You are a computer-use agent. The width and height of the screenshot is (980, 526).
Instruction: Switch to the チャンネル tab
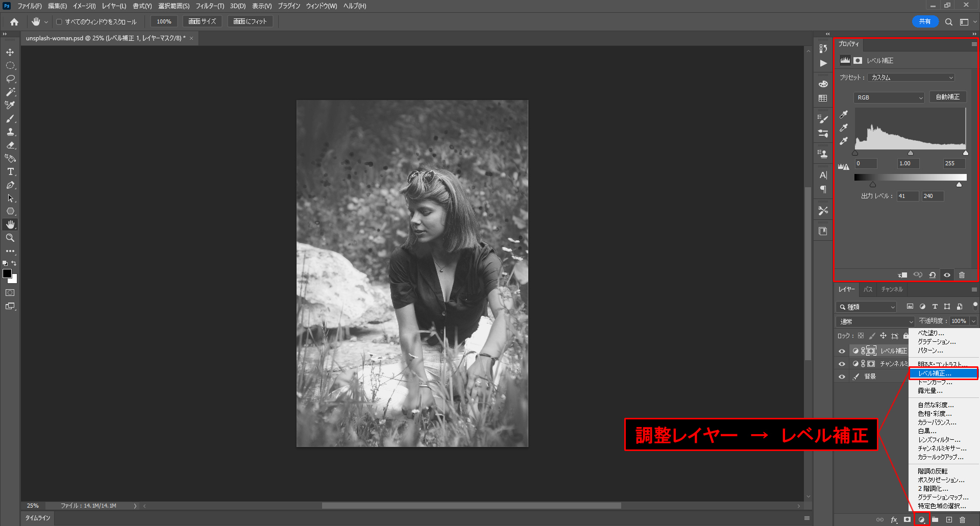coord(892,289)
